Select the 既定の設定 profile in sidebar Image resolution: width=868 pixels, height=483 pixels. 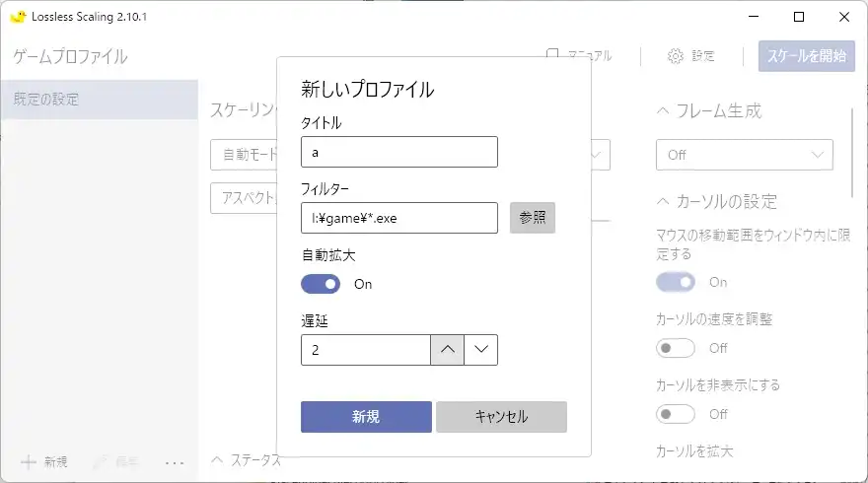click(x=99, y=100)
